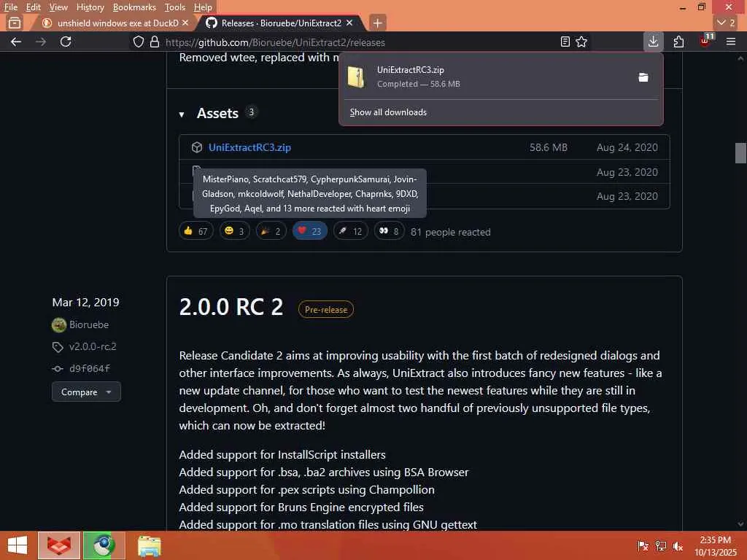Open Bioruebe author profile link
The width and height of the screenshot is (747, 560).
tap(89, 324)
